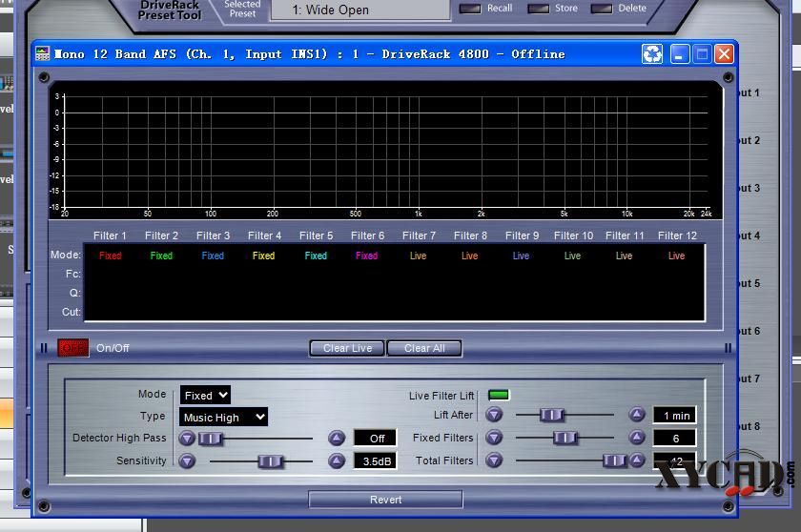Toggle the Store preset button
Image resolution: width=801 pixels, height=532 pixels.
click(x=538, y=9)
